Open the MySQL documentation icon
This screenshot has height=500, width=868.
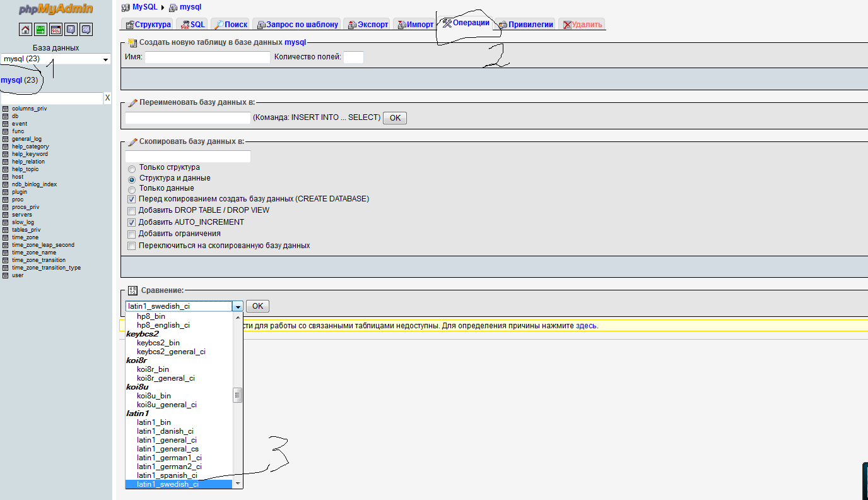point(86,29)
